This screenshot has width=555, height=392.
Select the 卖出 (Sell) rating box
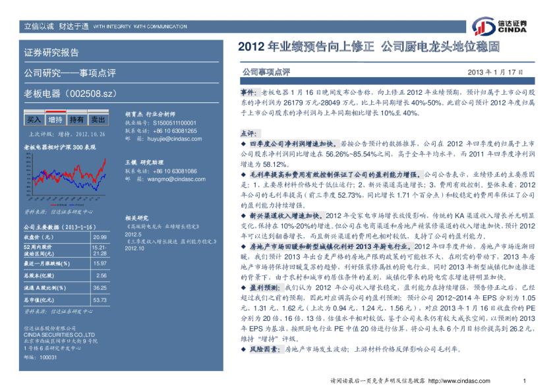point(98,120)
